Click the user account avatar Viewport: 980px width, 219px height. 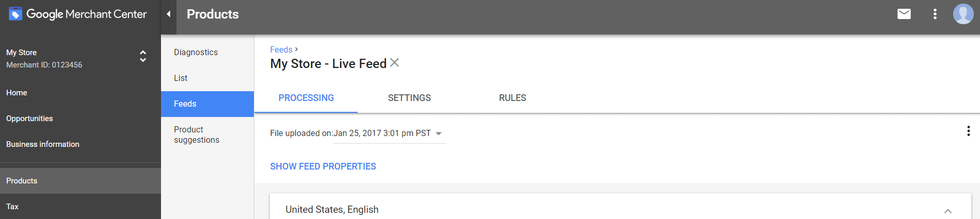962,14
